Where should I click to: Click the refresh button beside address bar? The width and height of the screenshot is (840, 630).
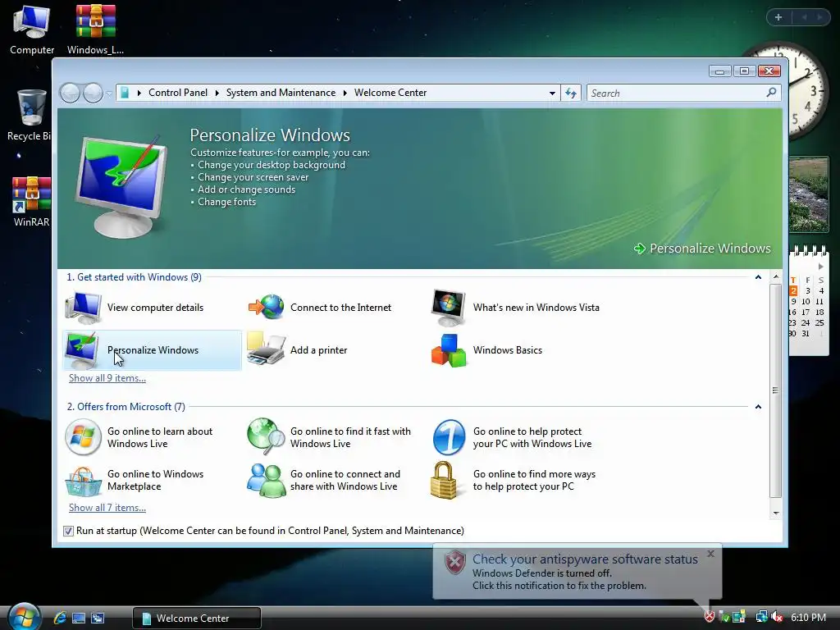click(571, 94)
